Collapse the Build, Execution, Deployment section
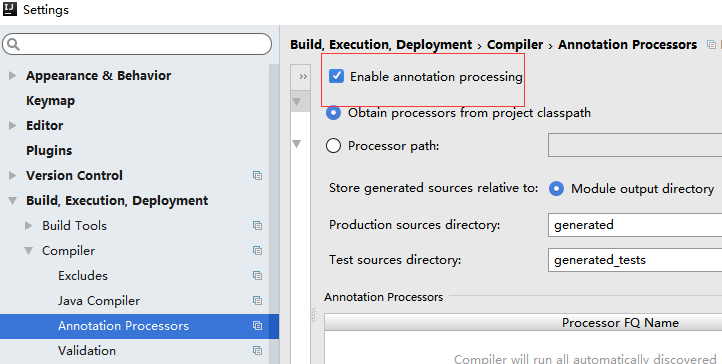Screen dimensions: 722x364 point(12,201)
